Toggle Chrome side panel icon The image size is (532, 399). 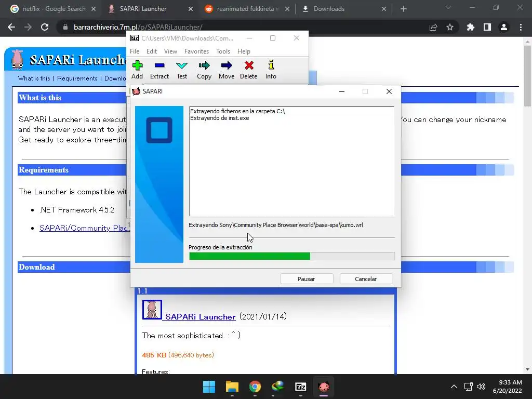(x=487, y=27)
